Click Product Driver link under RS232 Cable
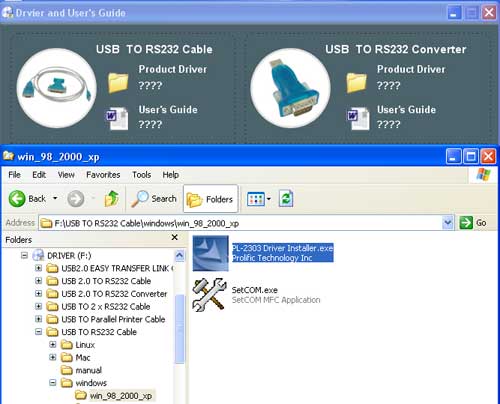The width and height of the screenshot is (500, 404). coord(173,69)
